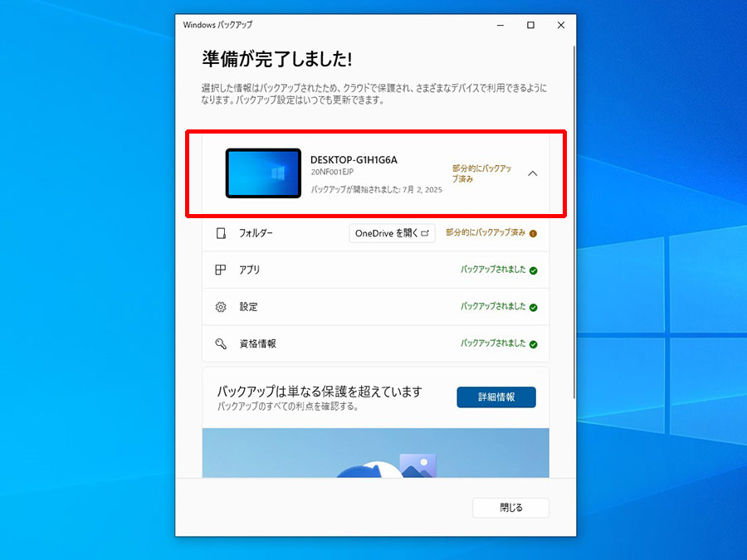Close the Windows バックアップ window
This screenshot has width=747, height=560.
coord(561,25)
